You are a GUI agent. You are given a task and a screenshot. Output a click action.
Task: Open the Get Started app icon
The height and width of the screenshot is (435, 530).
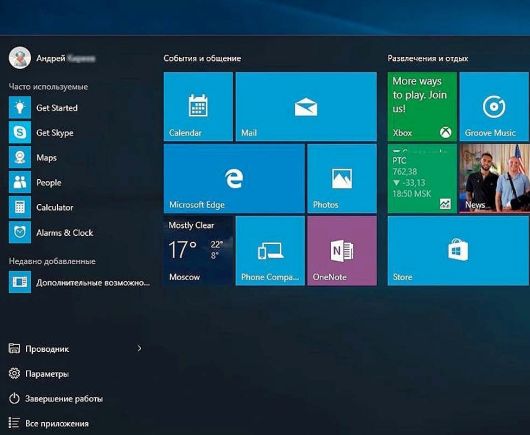(x=20, y=107)
